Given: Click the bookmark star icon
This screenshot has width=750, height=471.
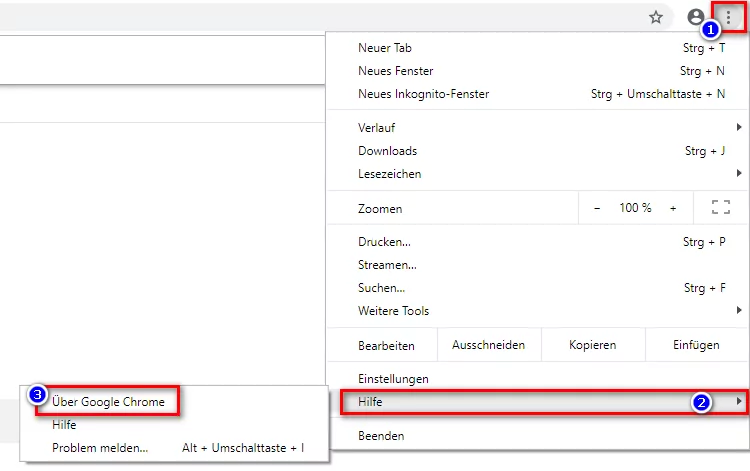Looking at the screenshot, I should pos(656,17).
